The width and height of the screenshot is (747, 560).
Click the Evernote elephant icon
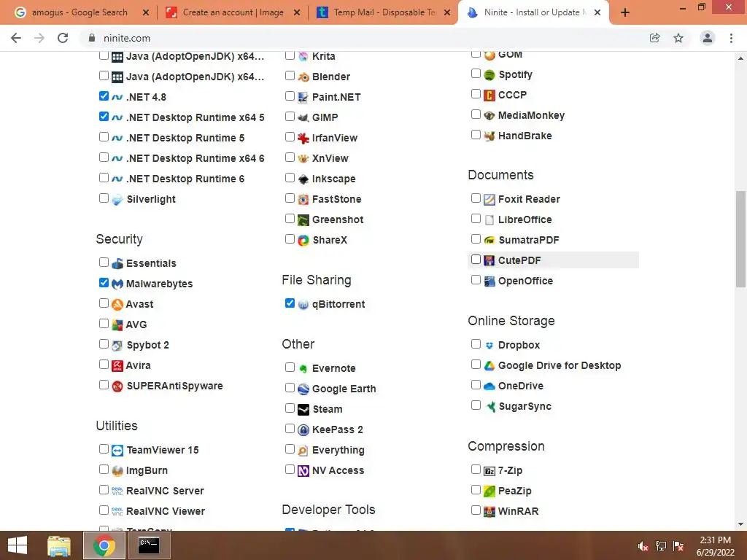(303, 368)
